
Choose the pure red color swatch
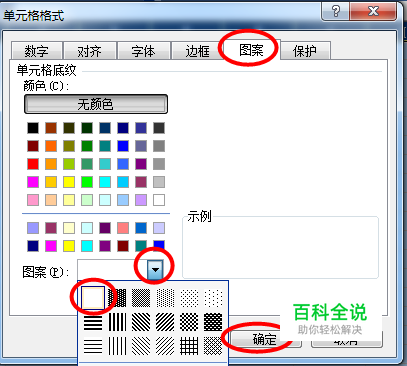(x=33, y=164)
